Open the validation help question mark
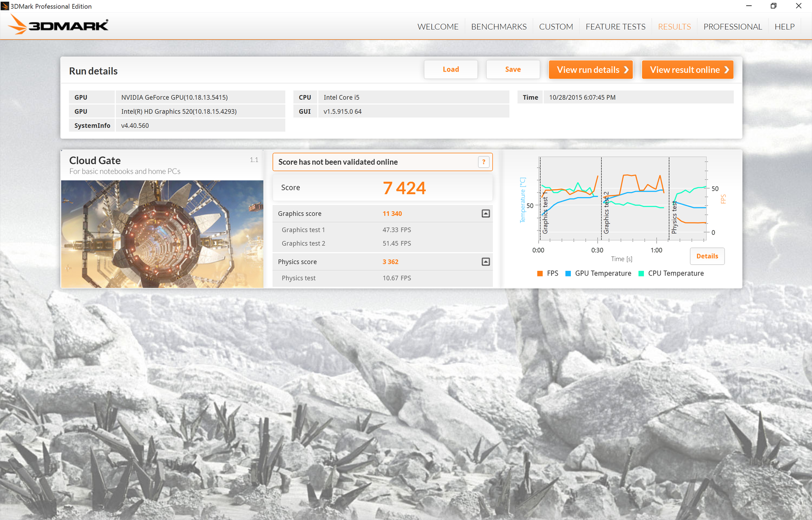 (484, 162)
